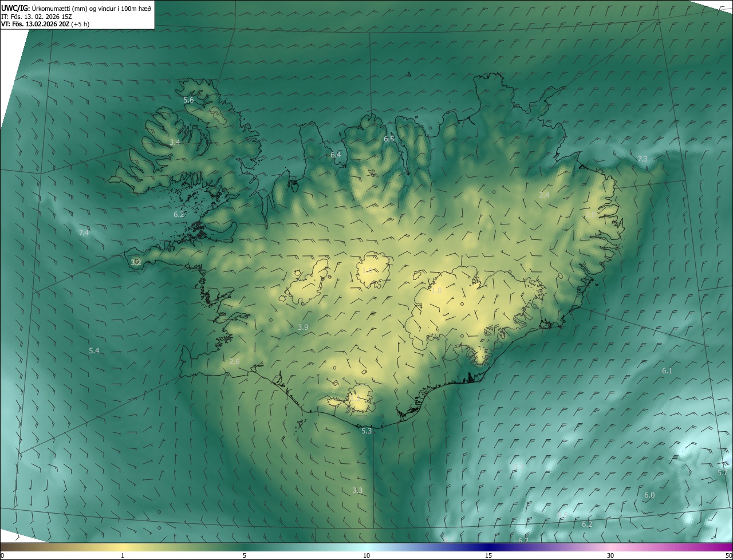Screen dimensions: 733x560
Task: Select the 6.4 value on the map
Action: (x=336, y=155)
